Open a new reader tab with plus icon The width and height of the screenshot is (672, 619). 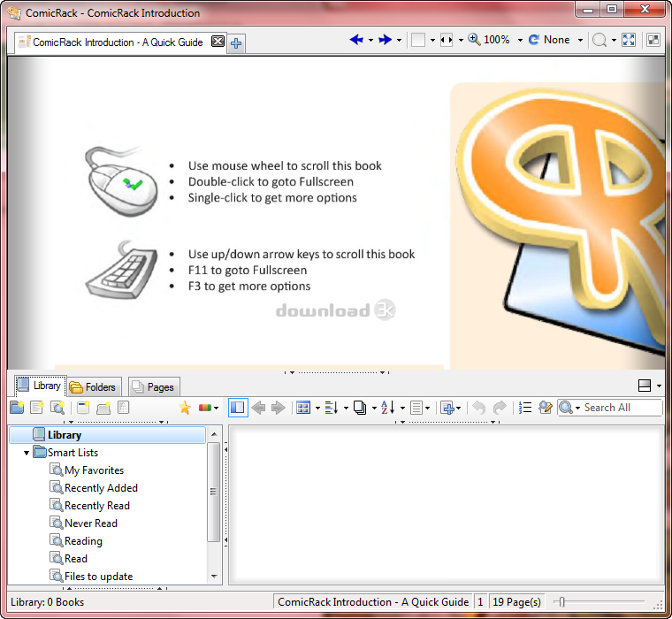(236, 43)
